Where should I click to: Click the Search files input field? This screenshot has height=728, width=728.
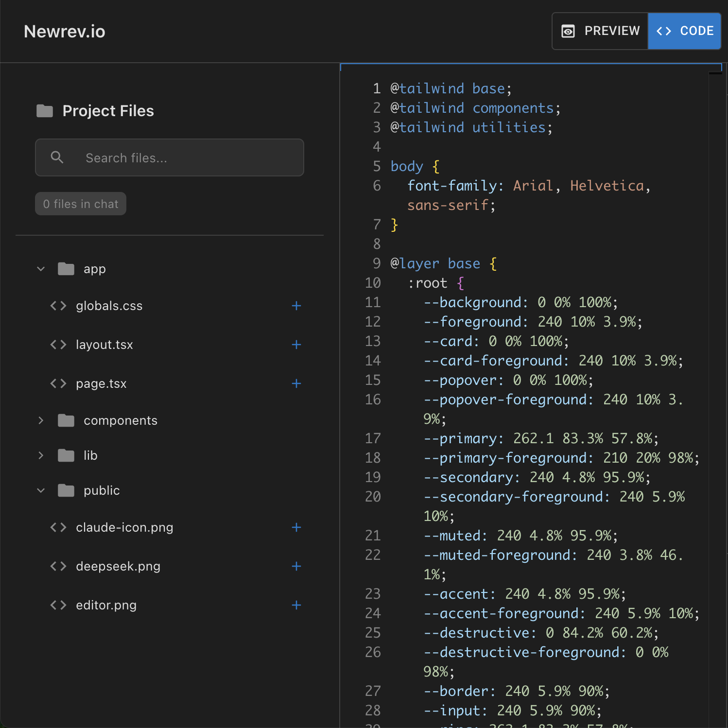click(170, 157)
